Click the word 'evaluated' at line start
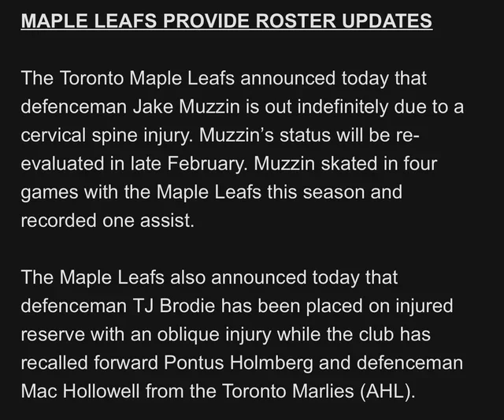The image size is (504, 420). point(62,164)
